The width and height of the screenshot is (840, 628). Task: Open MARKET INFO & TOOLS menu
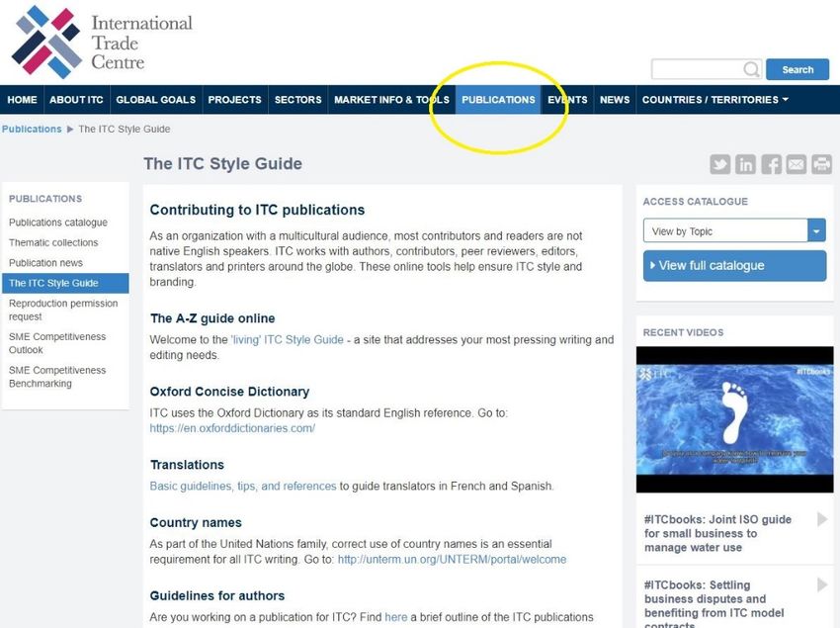coord(391,100)
